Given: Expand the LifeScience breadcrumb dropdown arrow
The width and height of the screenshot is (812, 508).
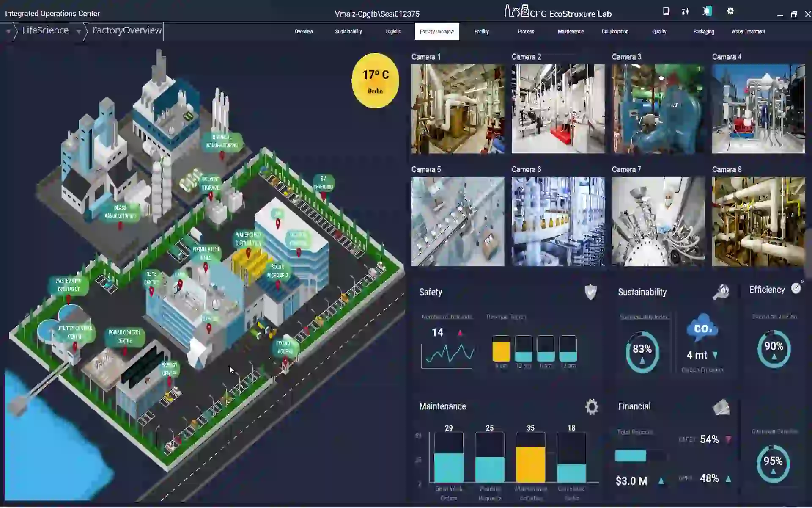Looking at the screenshot, I should (x=78, y=31).
